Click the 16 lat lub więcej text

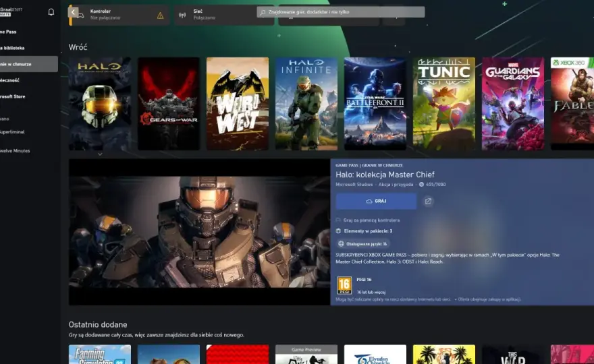click(371, 292)
